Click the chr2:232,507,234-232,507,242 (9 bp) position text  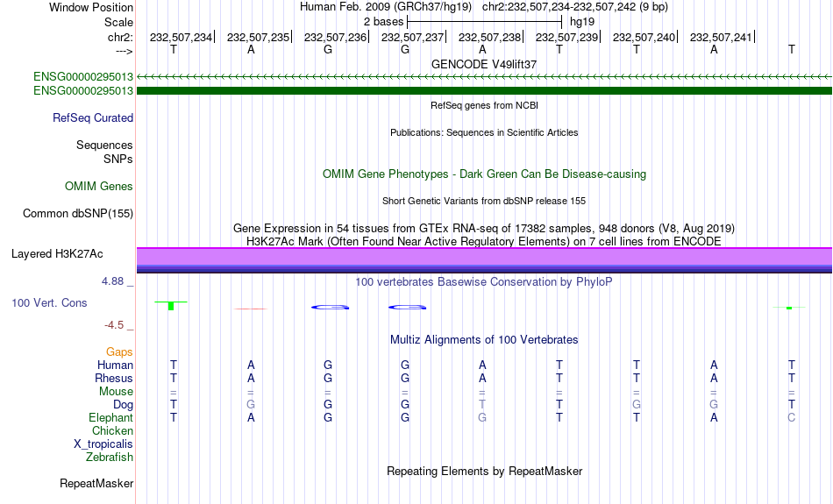click(x=575, y=7)
